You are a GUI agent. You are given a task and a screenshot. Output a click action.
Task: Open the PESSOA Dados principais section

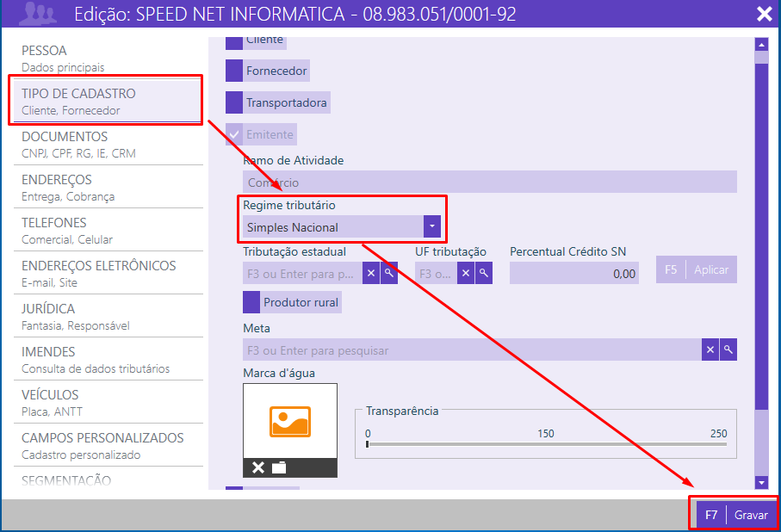[108, 59]
